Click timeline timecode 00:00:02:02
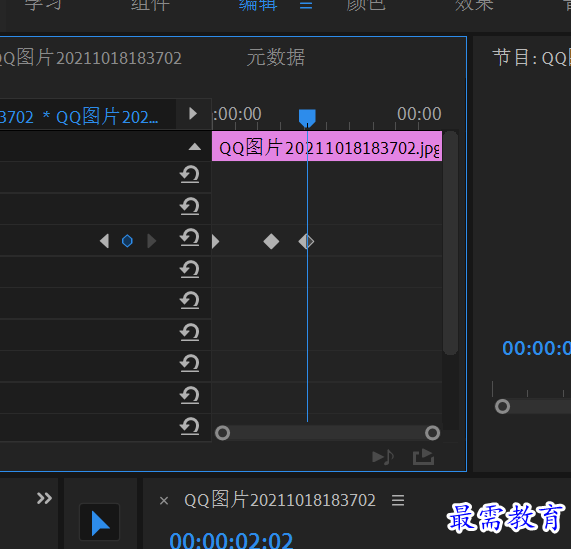The width and height of the screenshot is (571, 549). click(231, 540)
